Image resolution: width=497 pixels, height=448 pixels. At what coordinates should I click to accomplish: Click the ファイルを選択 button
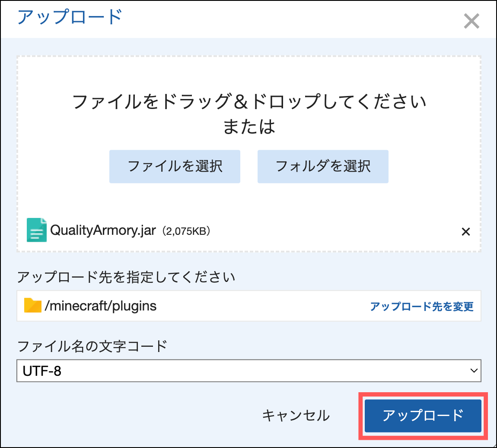coord(175,166)
